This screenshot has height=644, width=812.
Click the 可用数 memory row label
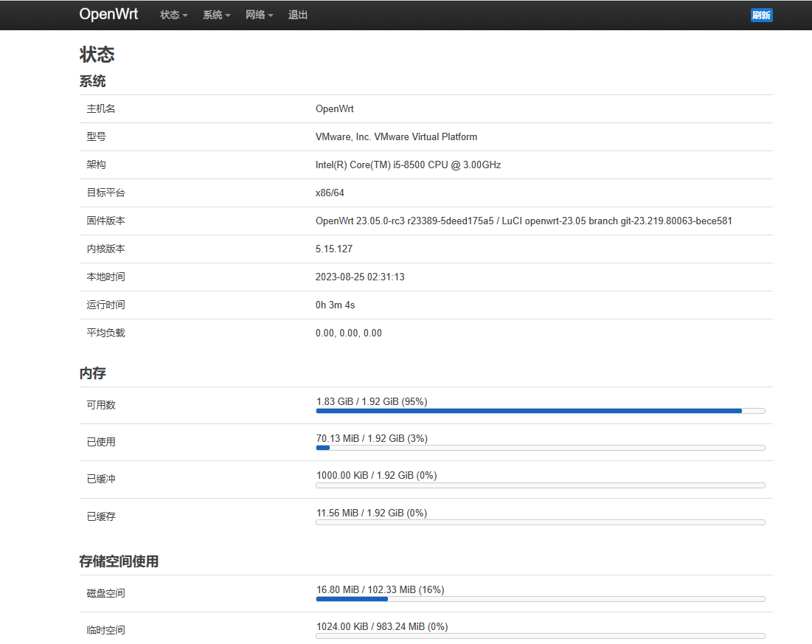pos(101,405)
